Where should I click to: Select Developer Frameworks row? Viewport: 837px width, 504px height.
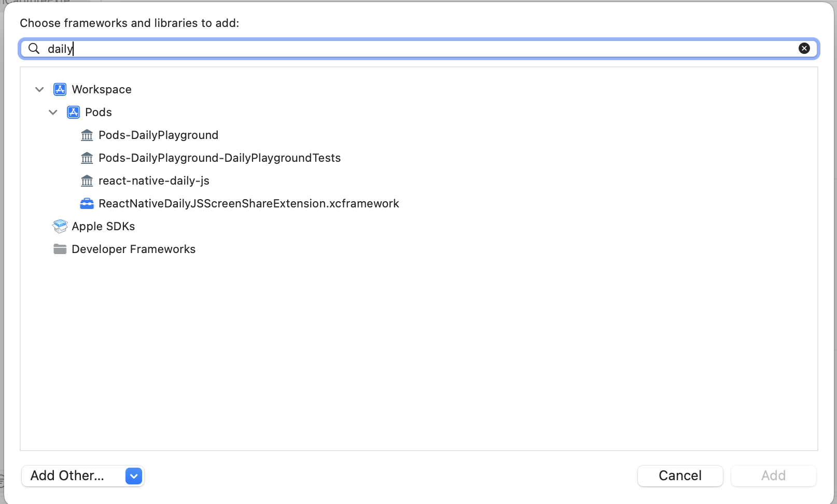coord(134,249)
